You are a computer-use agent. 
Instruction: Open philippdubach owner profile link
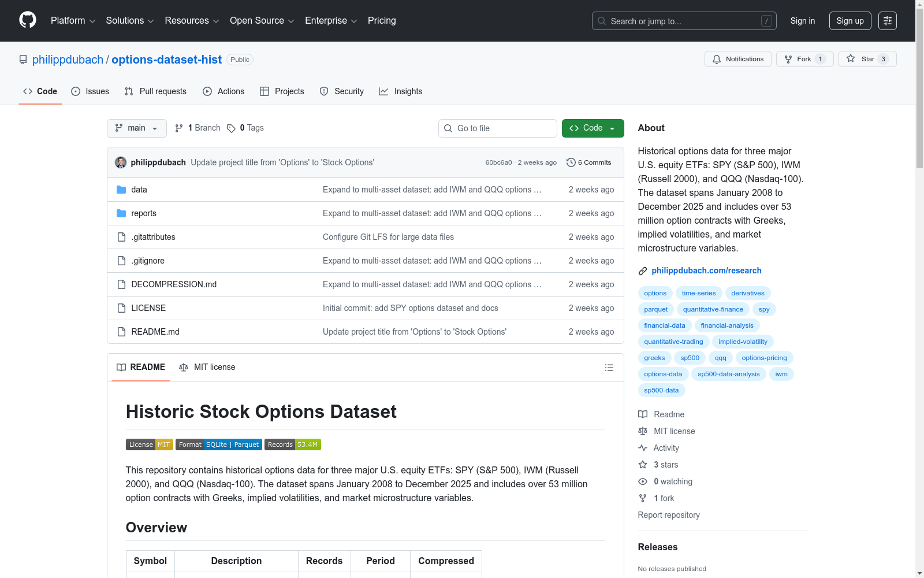[68, 60]
